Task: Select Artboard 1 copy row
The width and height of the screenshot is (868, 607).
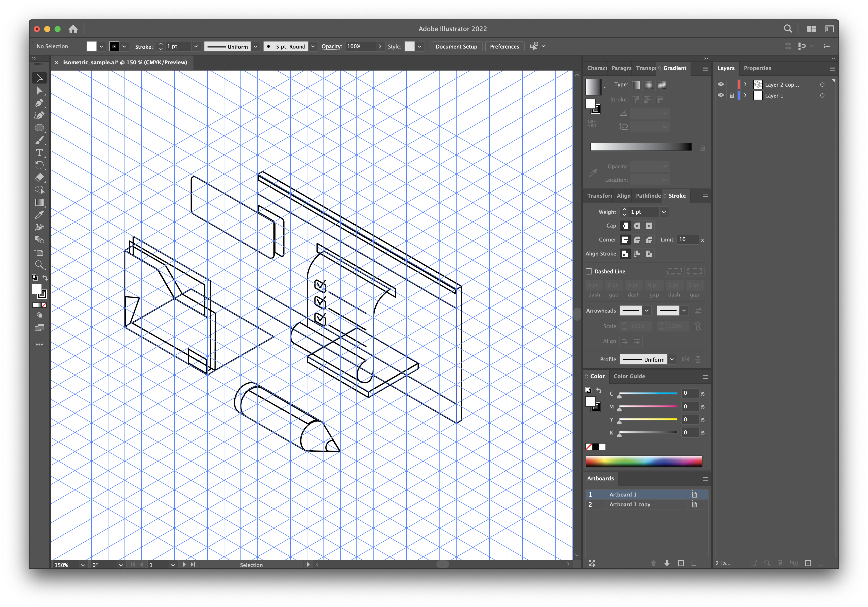Action: tap(646, 505)
